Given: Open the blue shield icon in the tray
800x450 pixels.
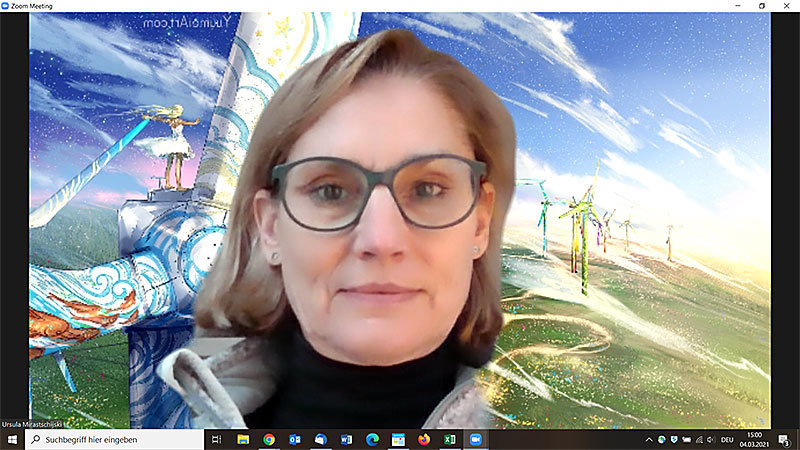Looking at the screenshot, I should pyautogui.click(x=674, y=439).
